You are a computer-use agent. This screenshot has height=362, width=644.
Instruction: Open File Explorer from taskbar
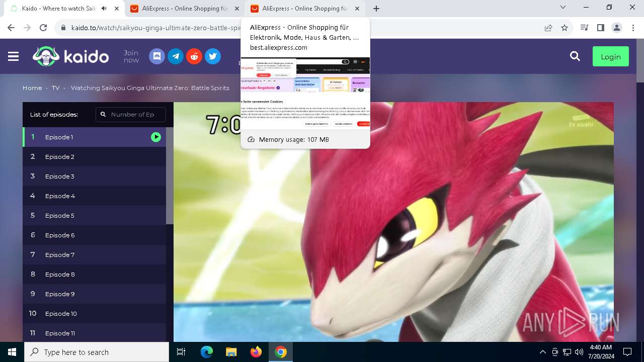coord(231,352)
